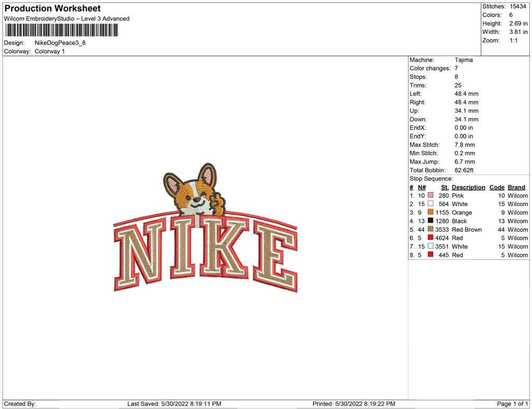Select the Colorway 1 value
Viewport: 532px width, 409px height.
click(49, 52)
